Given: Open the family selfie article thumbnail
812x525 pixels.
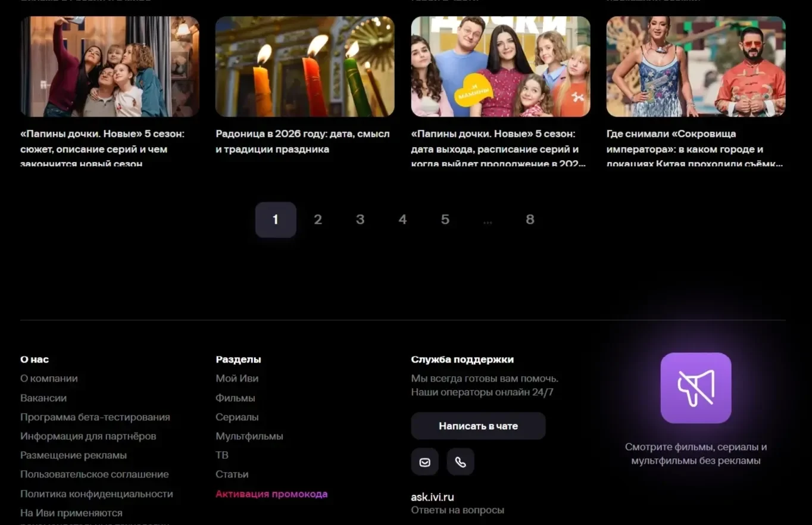Looking at the screenshot, I should [x=110, y=66].
